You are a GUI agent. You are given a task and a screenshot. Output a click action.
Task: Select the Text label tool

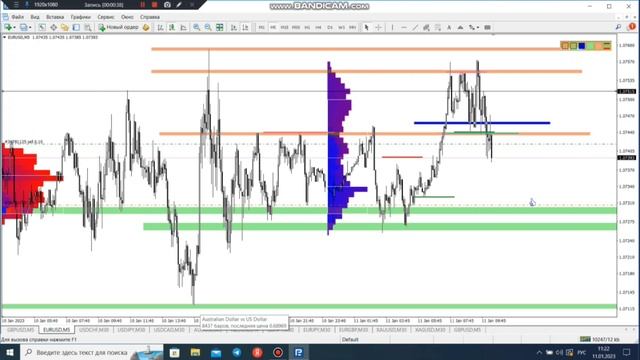(449, 27)
